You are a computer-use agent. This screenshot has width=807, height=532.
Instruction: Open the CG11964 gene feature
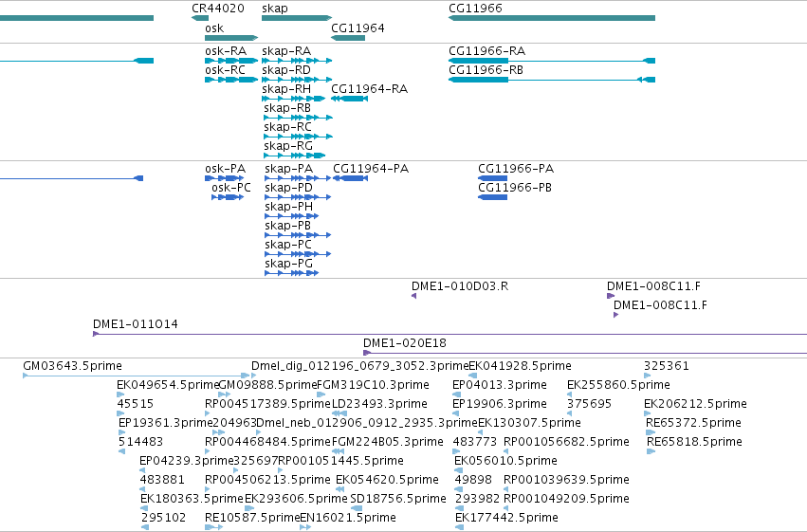[x=348, y=38]
